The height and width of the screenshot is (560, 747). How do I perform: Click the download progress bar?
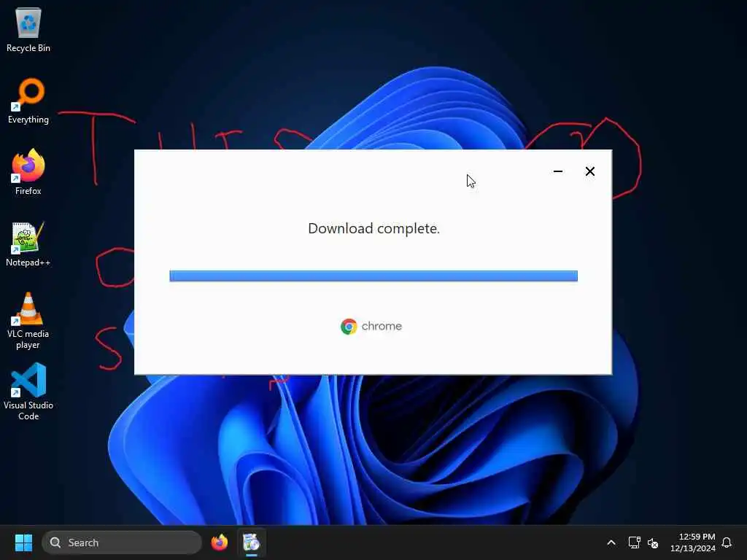point(373,276)
